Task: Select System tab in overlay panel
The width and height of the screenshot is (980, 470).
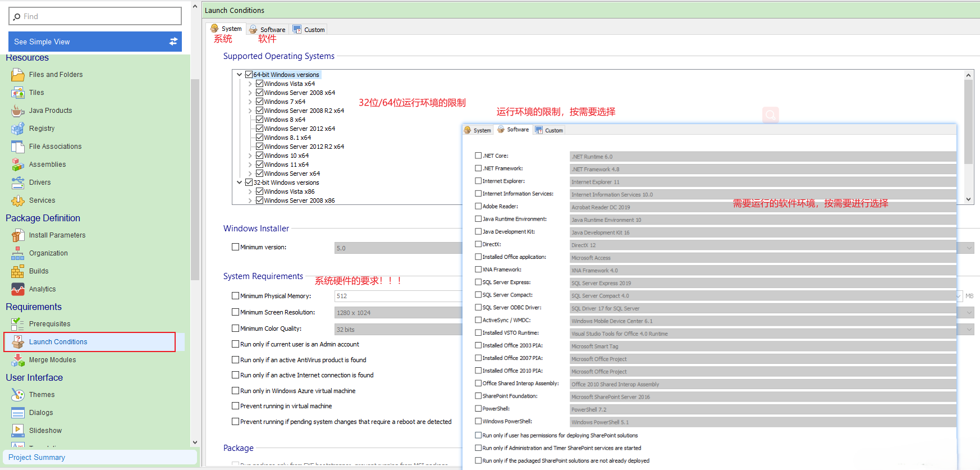Action: click(478, 130)
